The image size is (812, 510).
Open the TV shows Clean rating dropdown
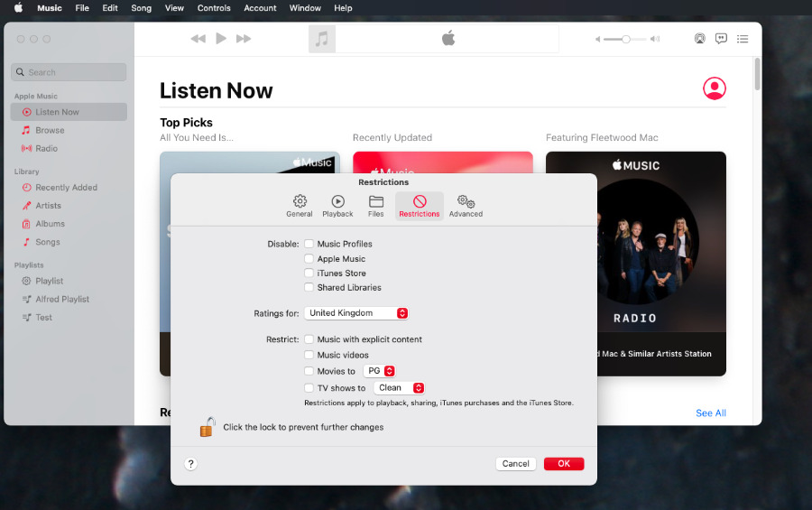tap(400, 387)
